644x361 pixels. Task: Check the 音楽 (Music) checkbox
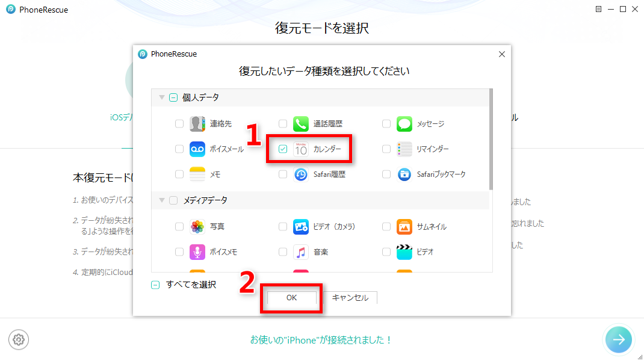point(282,251)
